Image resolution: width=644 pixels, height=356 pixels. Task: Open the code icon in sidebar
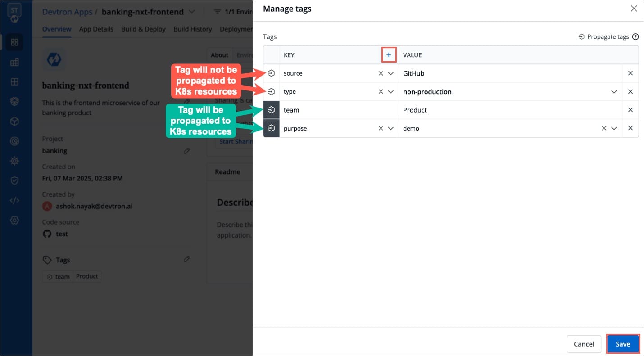(x=14, y=200)
